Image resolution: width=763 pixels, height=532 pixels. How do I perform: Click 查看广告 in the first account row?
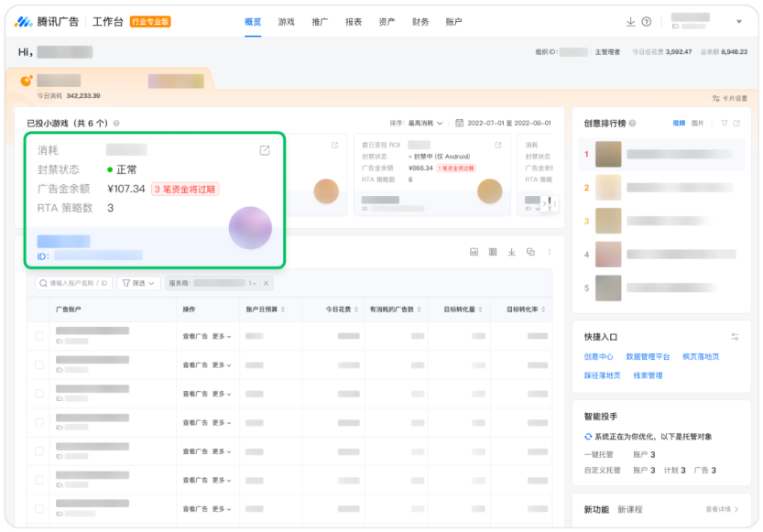coord(195,336)
